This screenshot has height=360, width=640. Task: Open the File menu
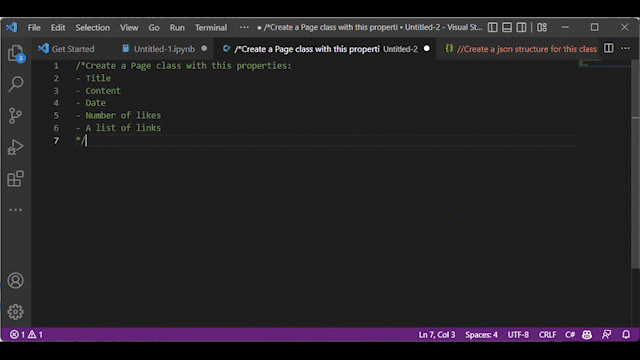(34, 27)
